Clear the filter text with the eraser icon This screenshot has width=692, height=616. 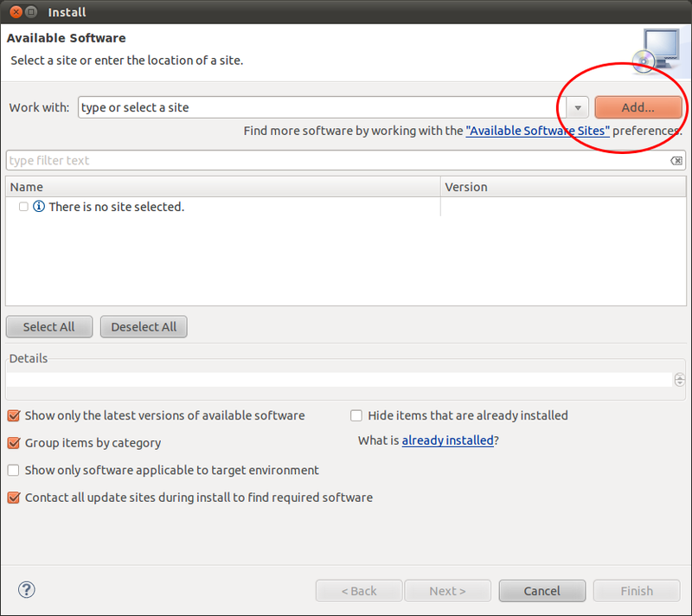pyautogui.click(x=676, y=161)
